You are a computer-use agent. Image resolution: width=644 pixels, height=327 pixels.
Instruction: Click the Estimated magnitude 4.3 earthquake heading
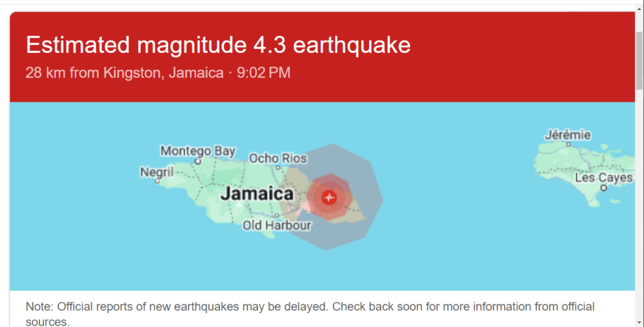(218, 45)
